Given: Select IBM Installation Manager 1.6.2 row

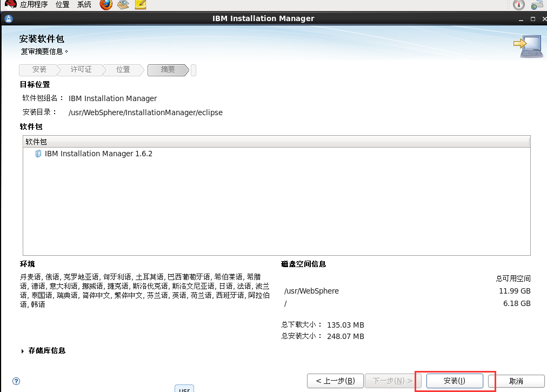Looking at the screenshot, I should pyautogui.click(x=277, y=154).
